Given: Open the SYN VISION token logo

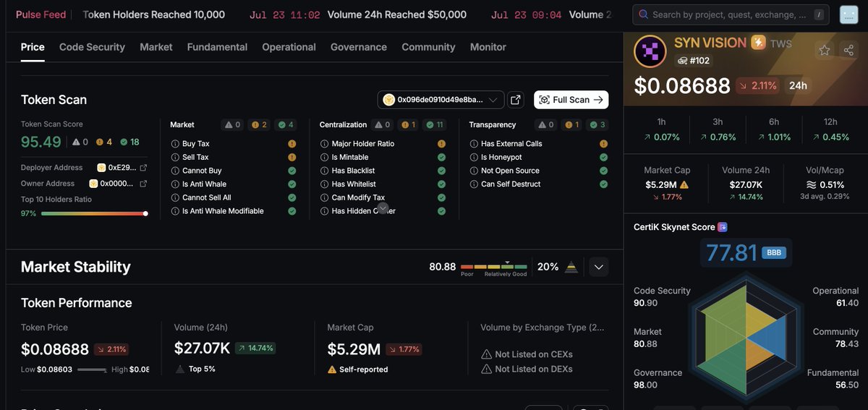Looking at the screenshot, I should (650, 51).
